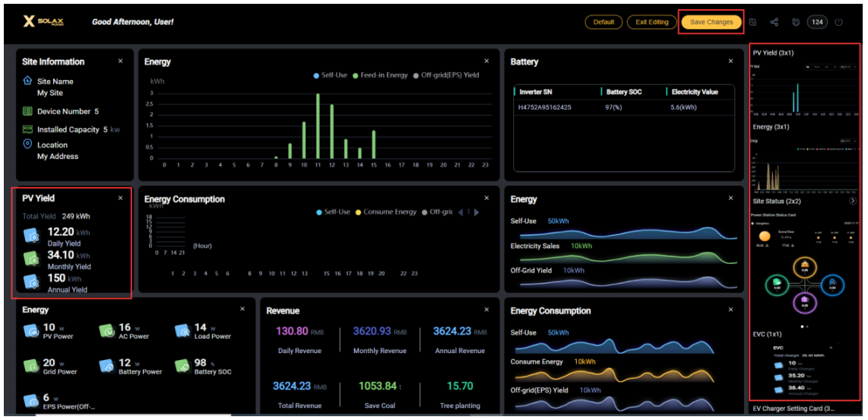Go to next legend page in Energy Consumption
This screenshot has height=420, width=868.
(477, 212)
